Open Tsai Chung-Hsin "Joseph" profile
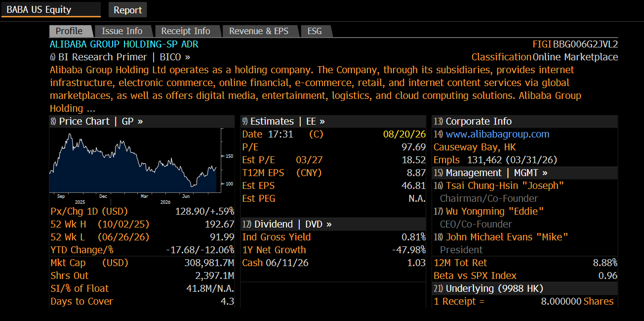644x321 pixels. pyautogui.click(x=499, y=185)
